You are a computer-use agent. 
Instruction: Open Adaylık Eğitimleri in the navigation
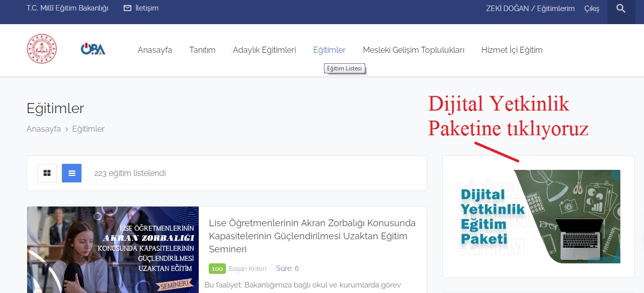[x=264, y=50]
